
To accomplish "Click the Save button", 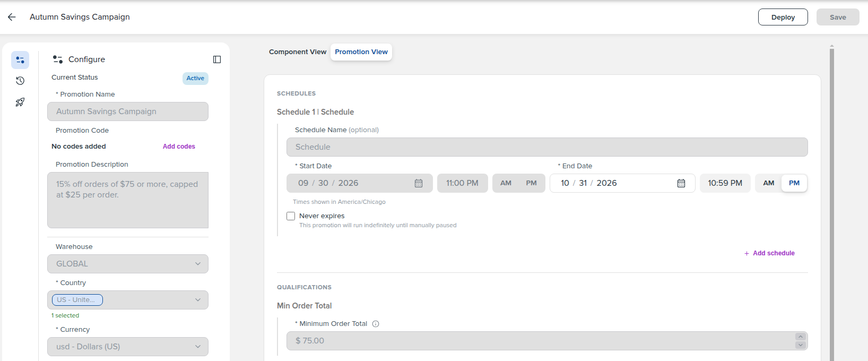I will pos(838,17).
